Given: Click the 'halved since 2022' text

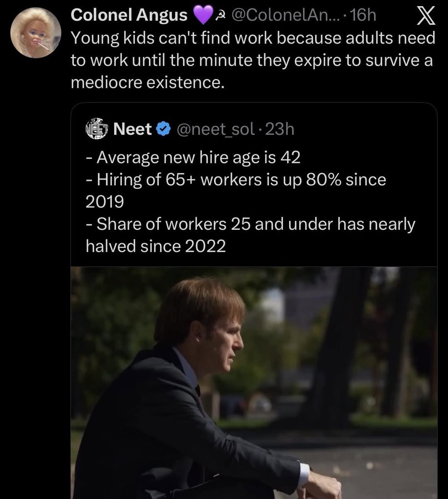Looking at the screenshot, I should pos(156,246).
